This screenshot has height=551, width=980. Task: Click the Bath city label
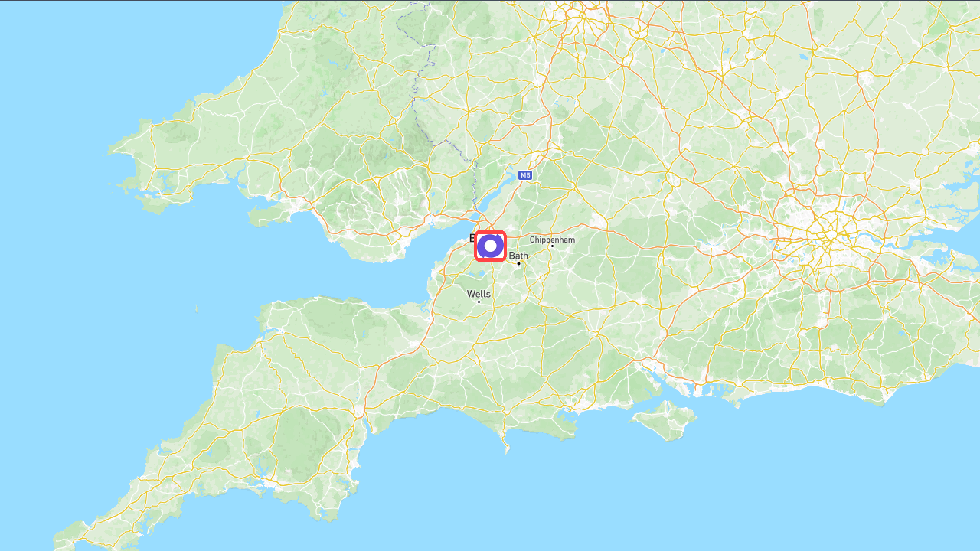[x=518, y=256]
